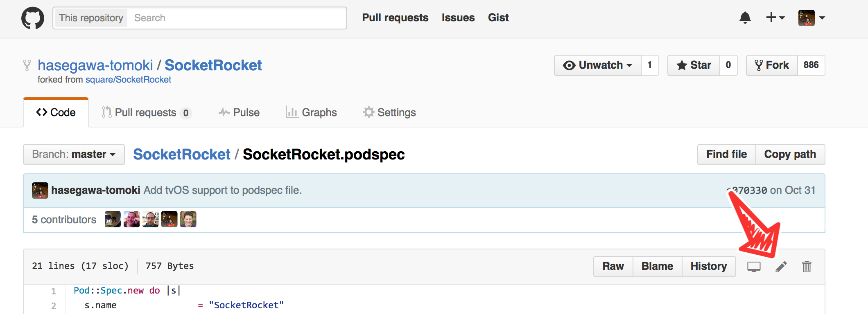Select line number 2
Screen dimensions: 868x314
click(53, 306)
